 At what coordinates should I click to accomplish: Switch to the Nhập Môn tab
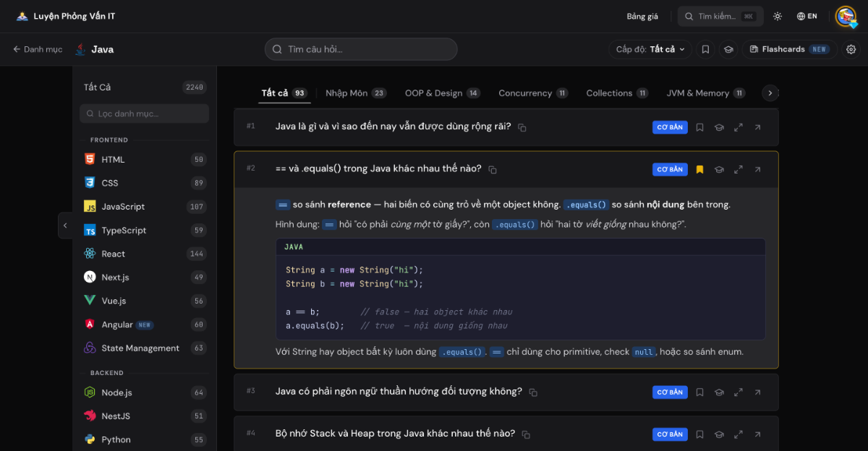[356, 93]
